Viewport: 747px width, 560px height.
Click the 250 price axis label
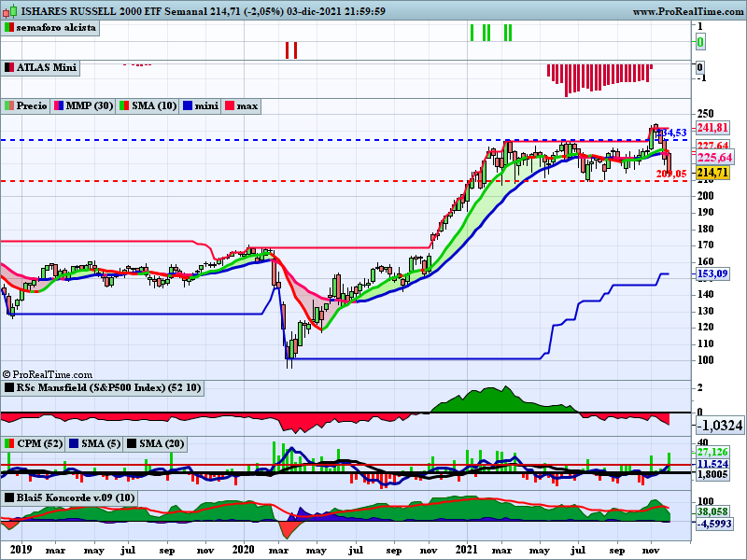pos(705,114)
